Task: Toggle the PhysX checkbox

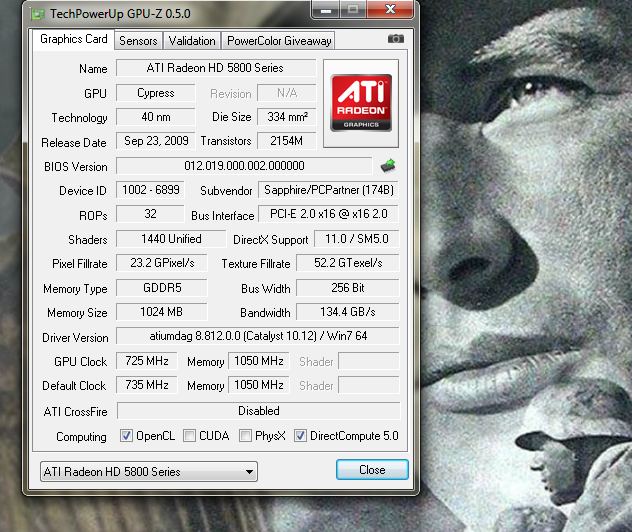Action: tap(245, 436)
